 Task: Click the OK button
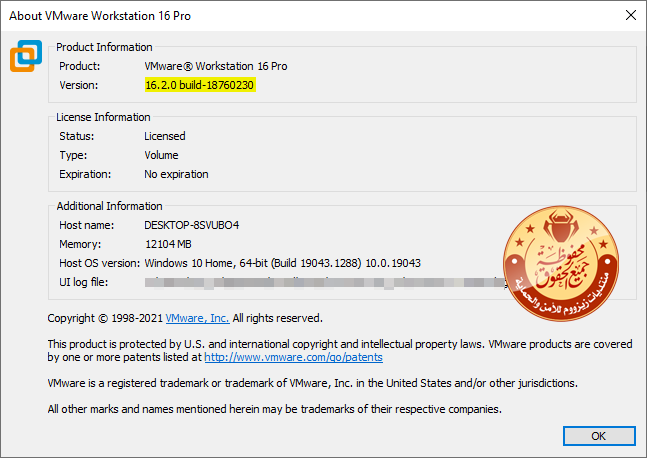coord(599,436)
